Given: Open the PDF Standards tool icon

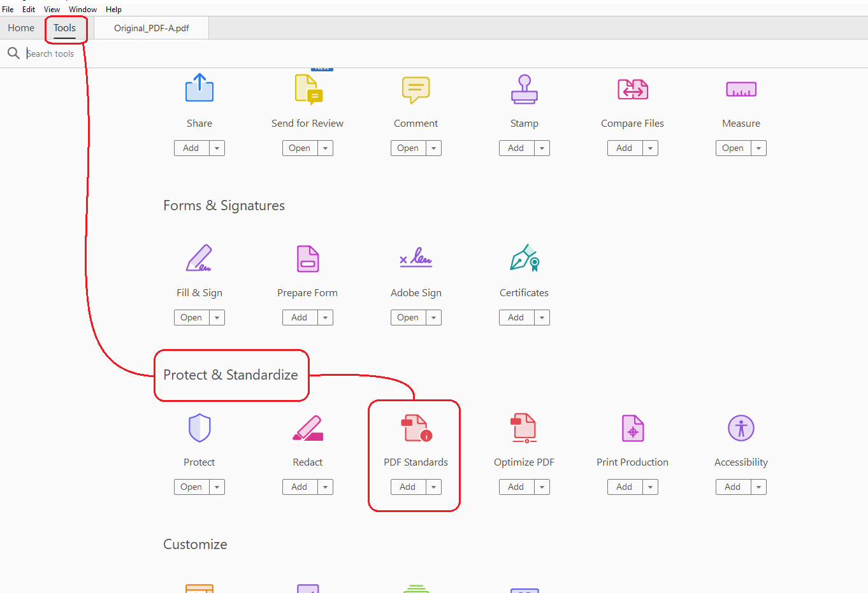Looking at the screenshot, I should (x=416, y=427).
